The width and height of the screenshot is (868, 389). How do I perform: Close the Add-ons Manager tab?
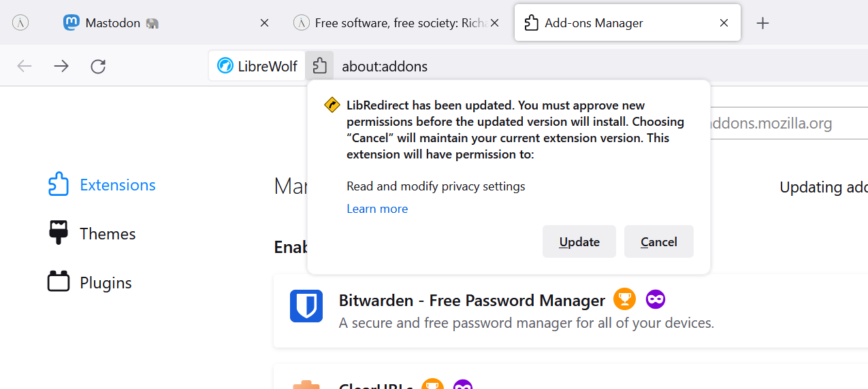[x=724, y=23]
